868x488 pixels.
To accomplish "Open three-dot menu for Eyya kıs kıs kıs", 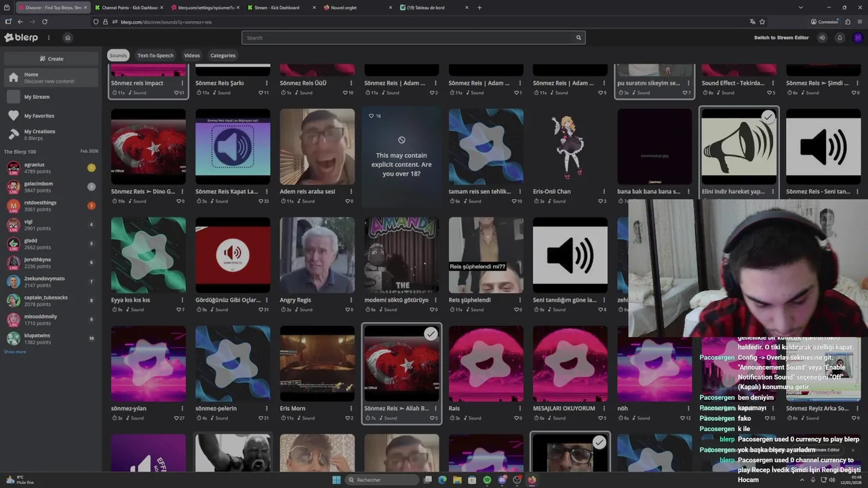I will 182,300.
